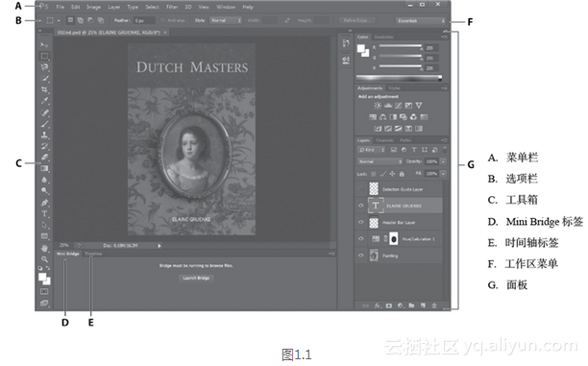Hide the Hue/Saturation 1 layer
Viewport: 588px width, 366px height.
click(361, 238)
